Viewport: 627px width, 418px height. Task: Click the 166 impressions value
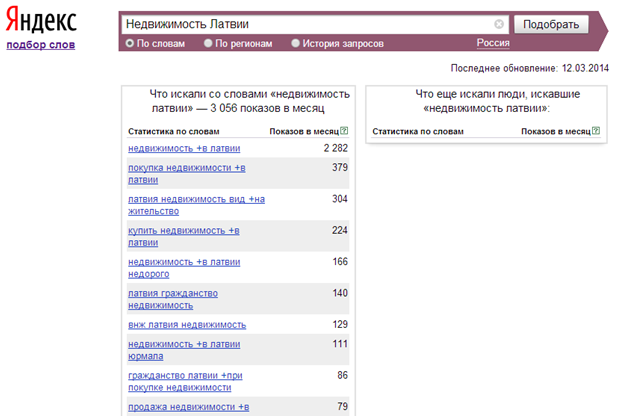(x=340, y=262)
